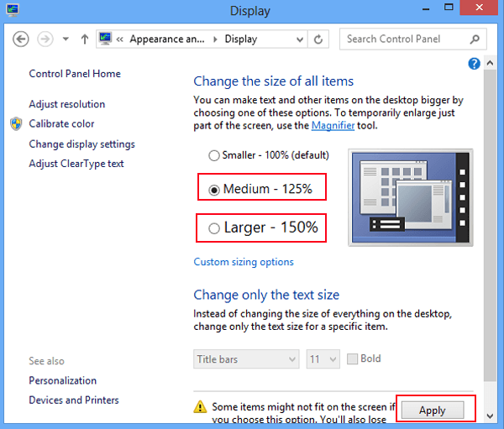Click the Search Control Panel field
The width and height of the screenshot is (504, 429).
pos(413,39)
